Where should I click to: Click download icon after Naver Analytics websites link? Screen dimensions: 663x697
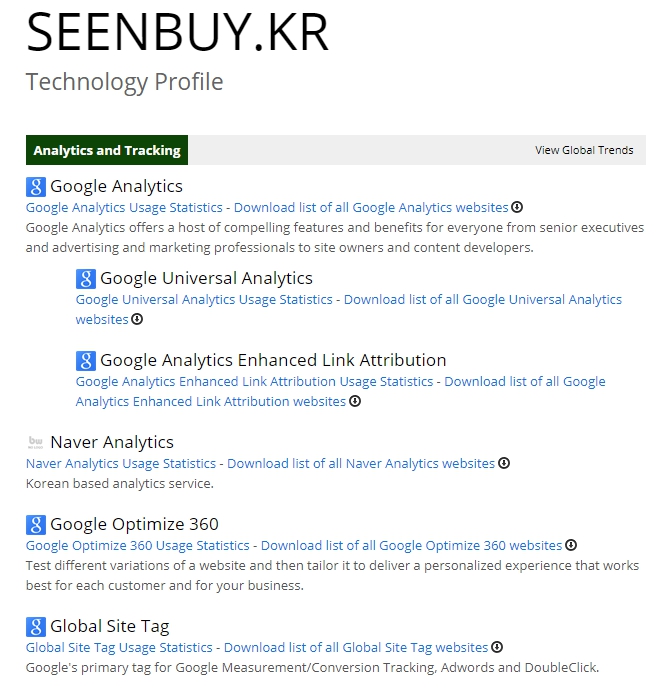504,463
